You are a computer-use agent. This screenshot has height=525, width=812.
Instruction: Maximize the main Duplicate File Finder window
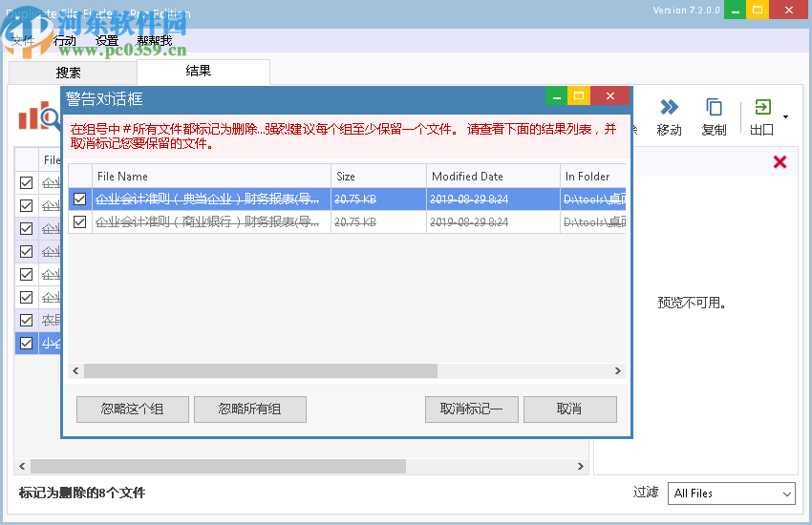click(x=758, y=10)
